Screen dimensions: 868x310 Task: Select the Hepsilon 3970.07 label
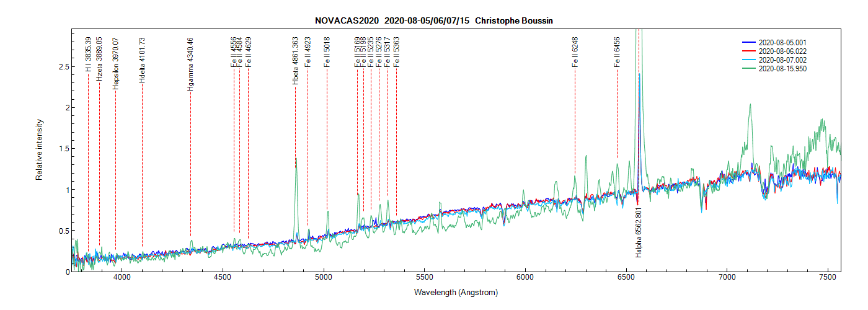[115, 63]
